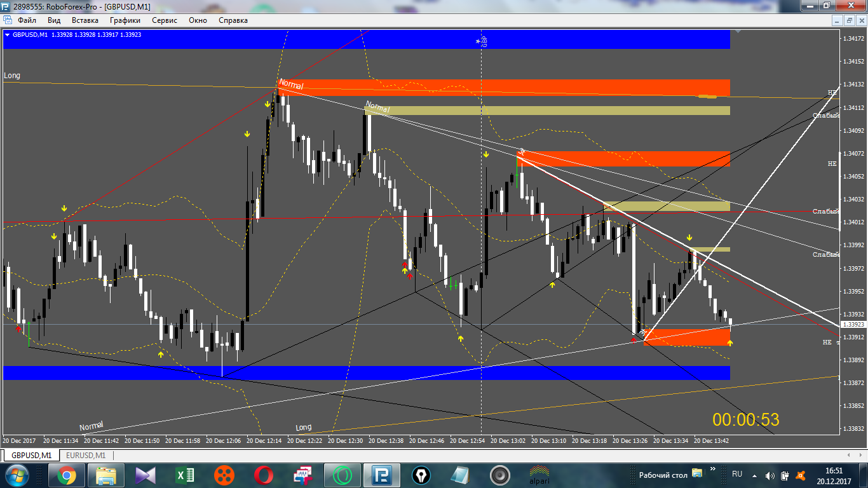Click the Рабочий стол desktop toolbar

[x=663, y=475]
